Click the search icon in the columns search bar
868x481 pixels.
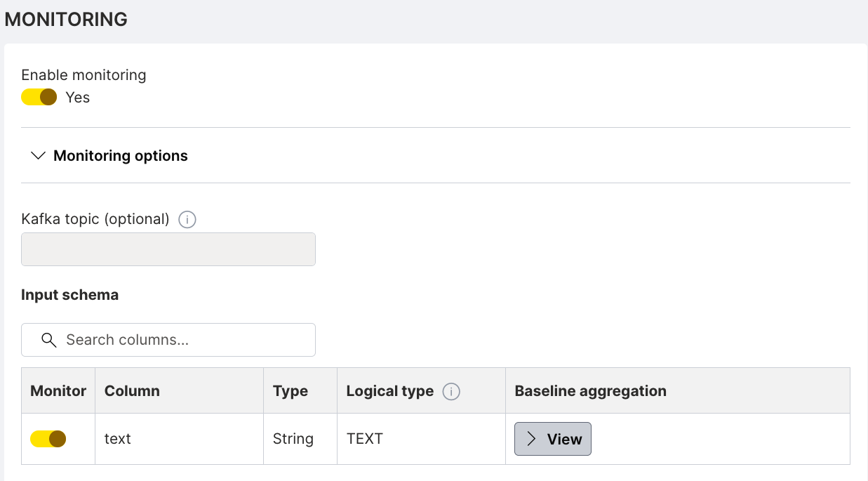[48, 339]
